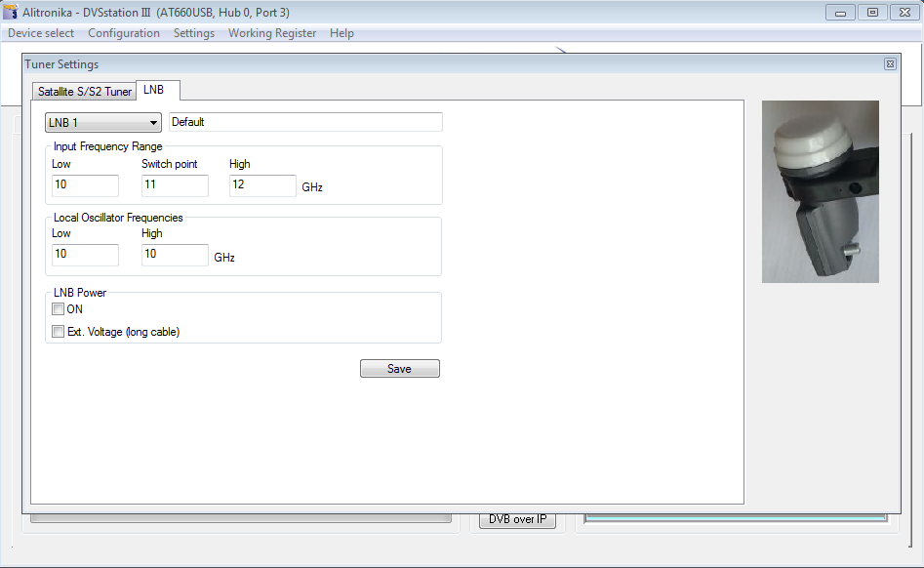Viewport: 924px width, 568px height.
Task: Select the LNB tab
Action: pos(154,90)
